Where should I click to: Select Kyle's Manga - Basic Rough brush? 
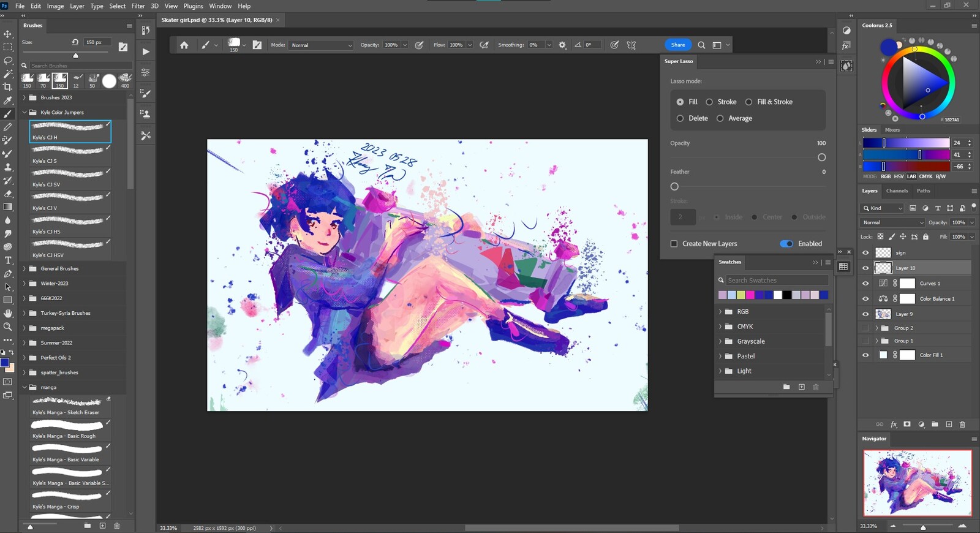pyautogui.click(x=70, y=429)
